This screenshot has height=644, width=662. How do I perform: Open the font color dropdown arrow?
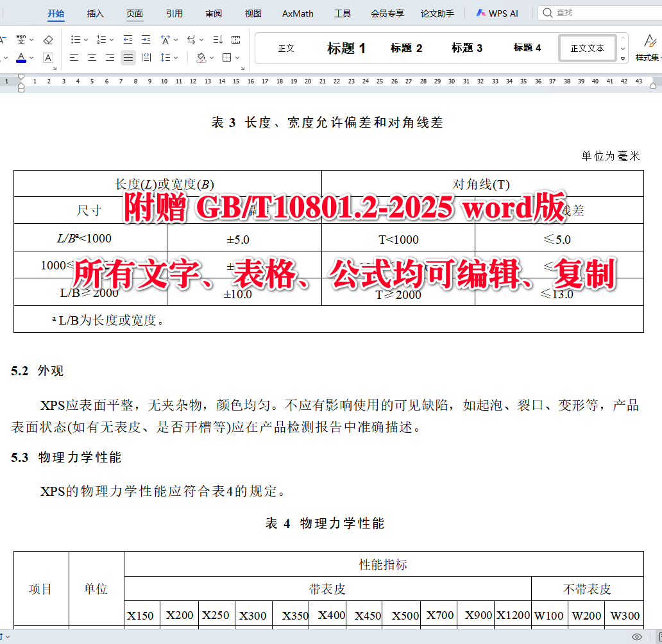click(31, 58)
